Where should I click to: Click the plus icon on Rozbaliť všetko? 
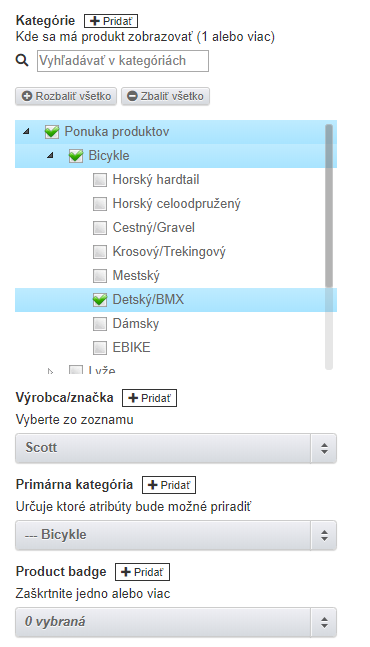[x=27, y=96]
